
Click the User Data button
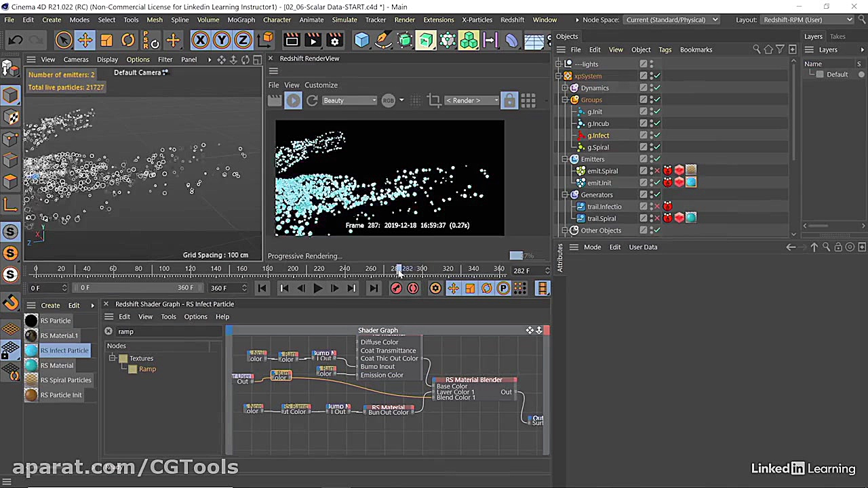tap(643, 247)
